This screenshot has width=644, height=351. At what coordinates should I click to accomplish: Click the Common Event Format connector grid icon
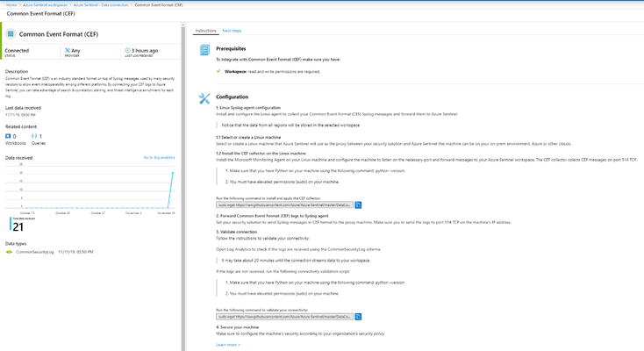tap(11, 34)
